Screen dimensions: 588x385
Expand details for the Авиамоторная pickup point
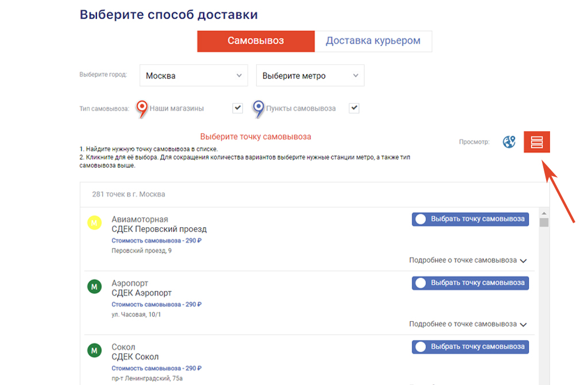pos(468,260)
